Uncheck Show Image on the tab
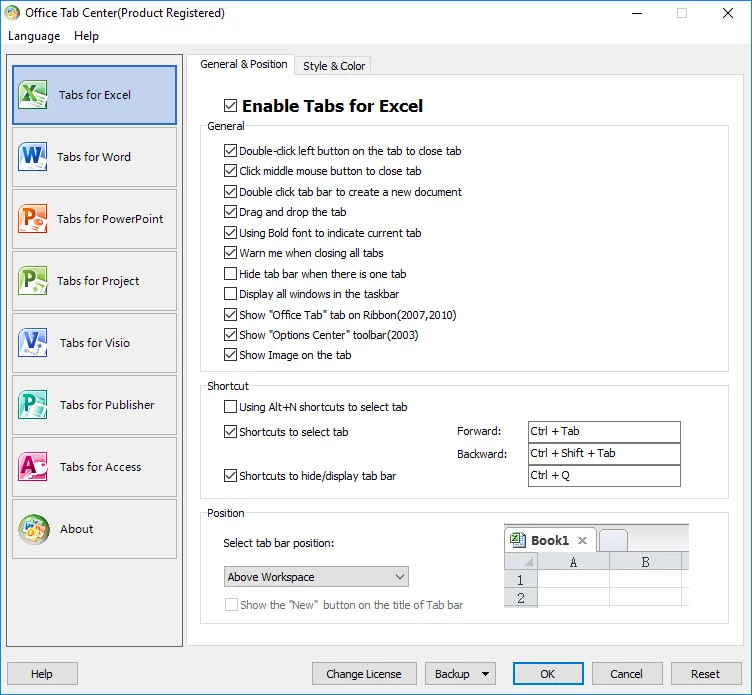This screenshot has width=752, height=695. [x=230, y=355]
